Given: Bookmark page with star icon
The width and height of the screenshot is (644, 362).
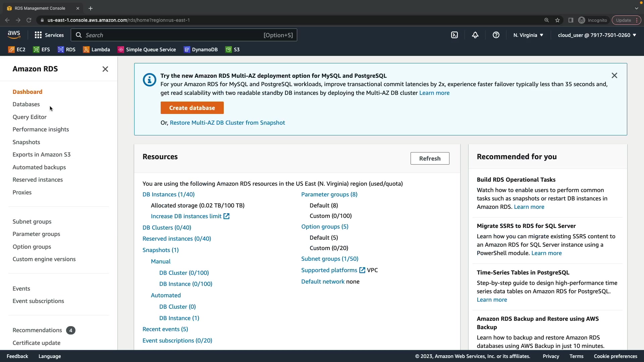Looking at the screenshot, I should (x=557, y=20).
